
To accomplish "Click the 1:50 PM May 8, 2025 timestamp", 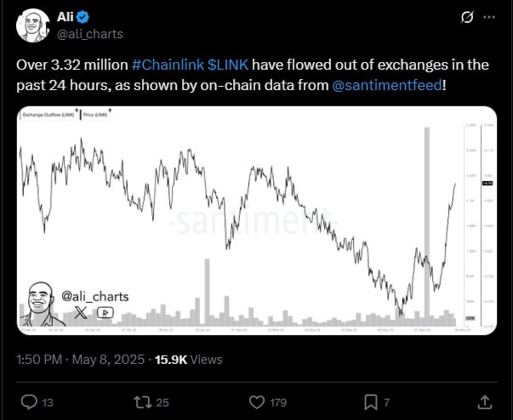I will 81,360.
